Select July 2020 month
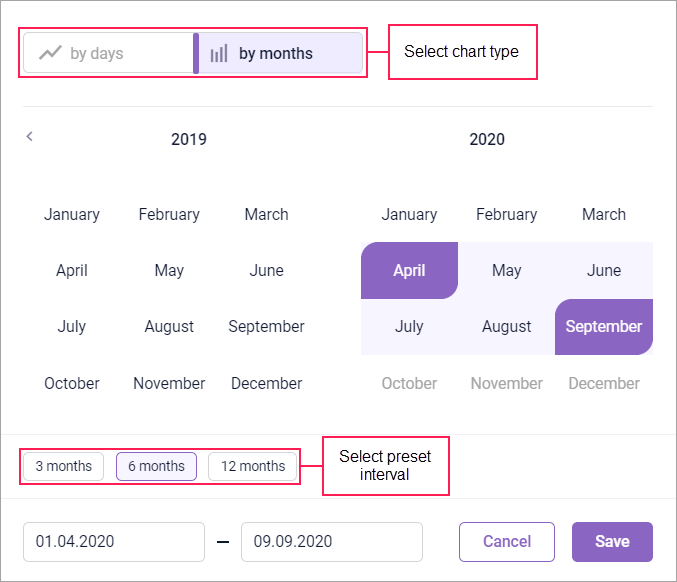 pos(409,327)
